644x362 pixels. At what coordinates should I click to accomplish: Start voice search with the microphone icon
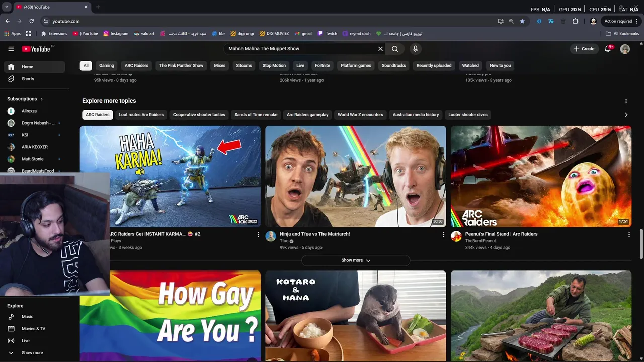[x=415, y=49]
